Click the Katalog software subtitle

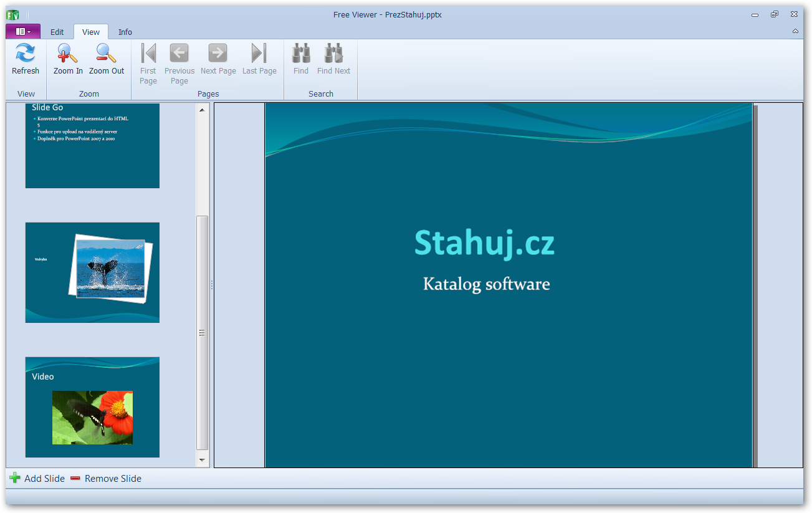(487, 284)
